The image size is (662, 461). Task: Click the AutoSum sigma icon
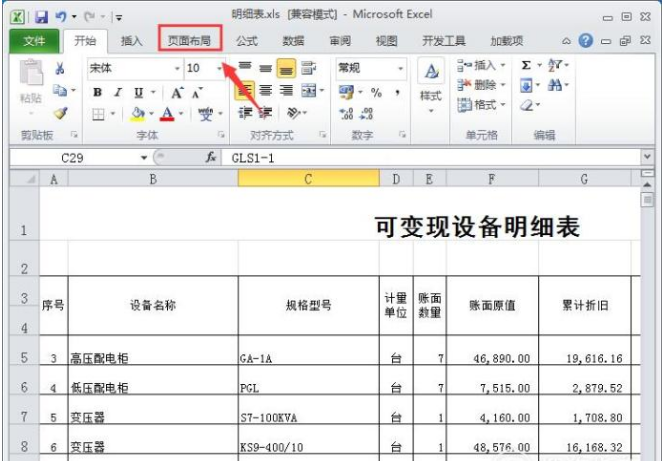[x=526, y=65]
